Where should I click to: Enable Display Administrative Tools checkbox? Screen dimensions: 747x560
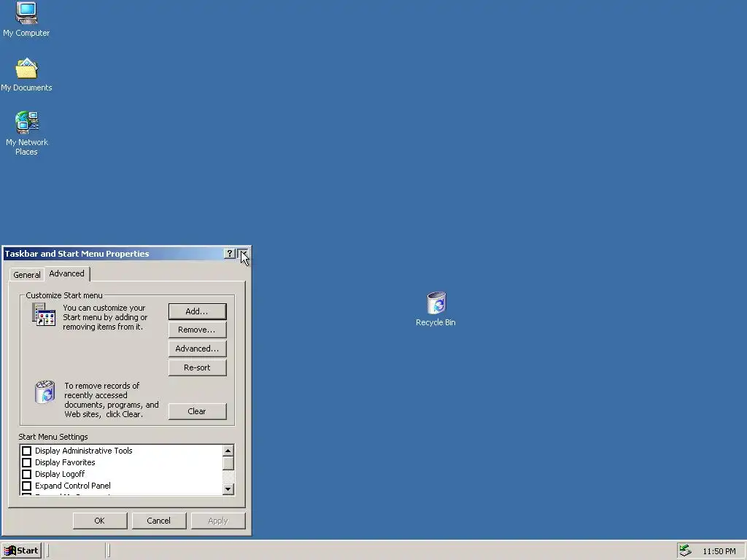point(27,451)
